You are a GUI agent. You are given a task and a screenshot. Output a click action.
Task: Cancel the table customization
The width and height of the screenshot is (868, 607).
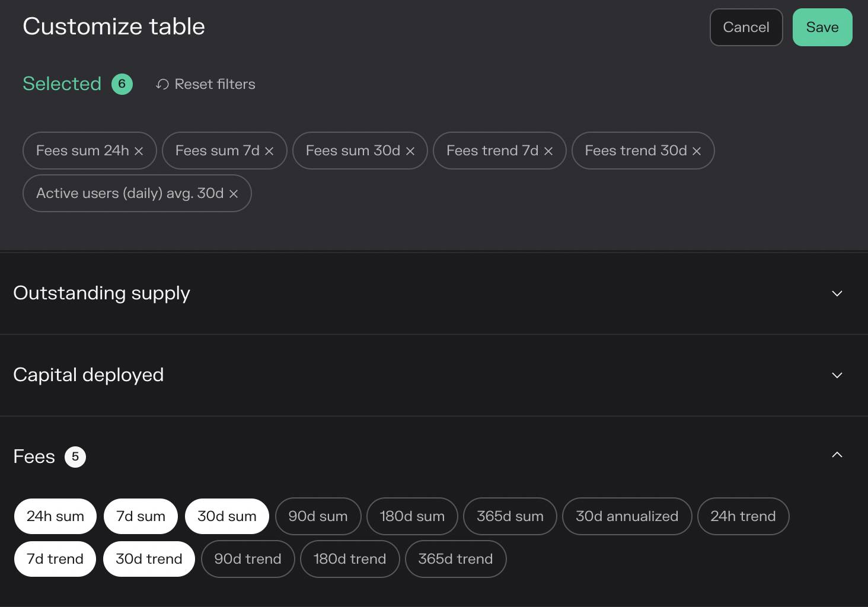coord(746,27)
